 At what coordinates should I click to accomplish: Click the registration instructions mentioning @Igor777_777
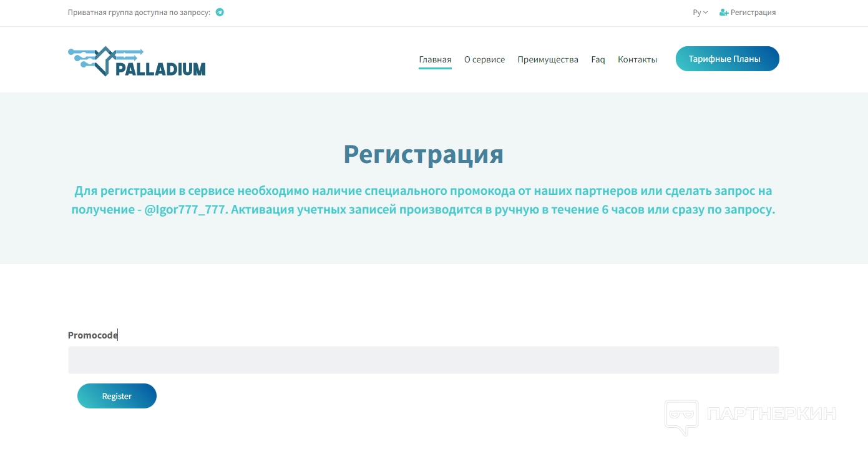(423, 200)
